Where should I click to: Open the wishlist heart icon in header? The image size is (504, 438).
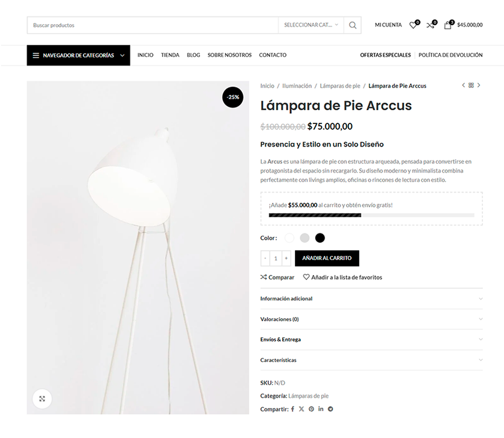click(414, 25)
